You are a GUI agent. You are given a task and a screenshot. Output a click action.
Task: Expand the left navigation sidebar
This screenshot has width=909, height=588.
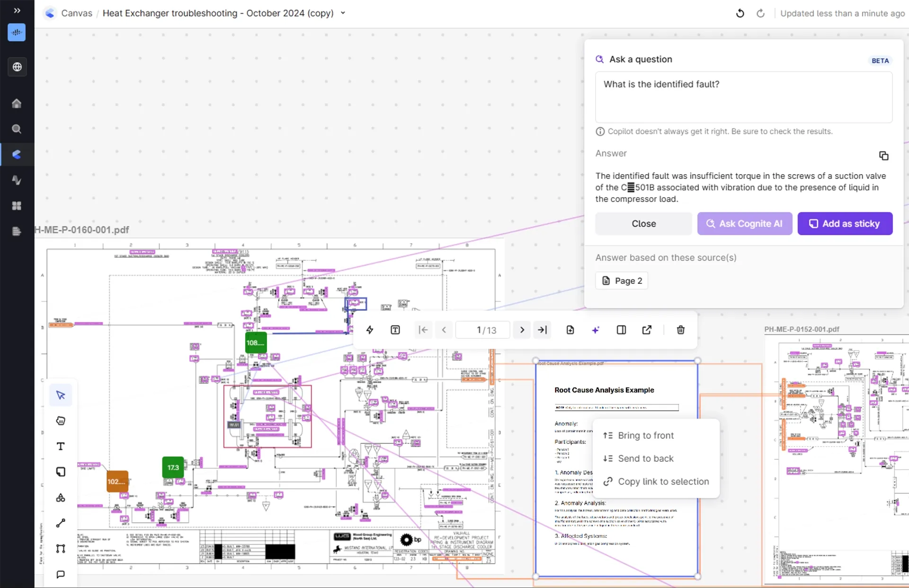[x=17, y=10]
